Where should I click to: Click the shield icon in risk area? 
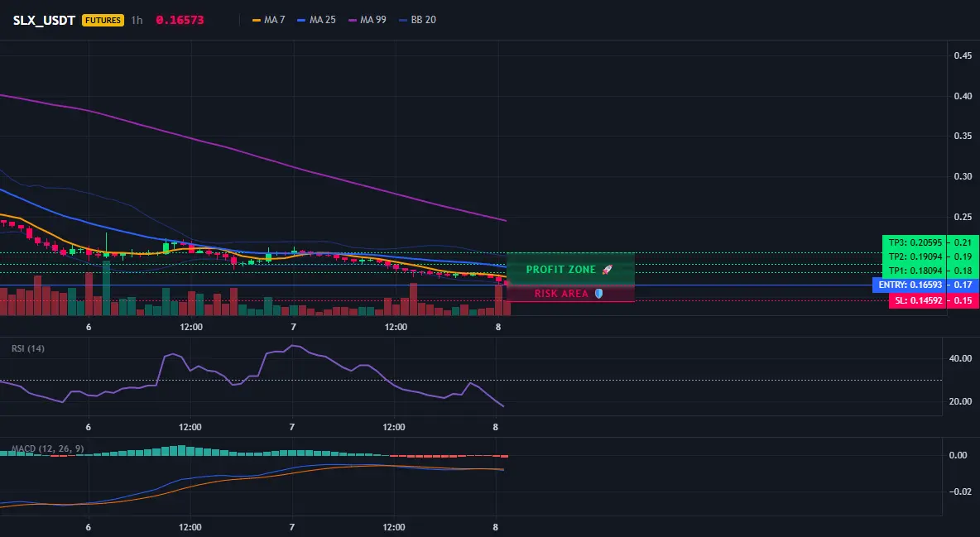pos(598,293)
